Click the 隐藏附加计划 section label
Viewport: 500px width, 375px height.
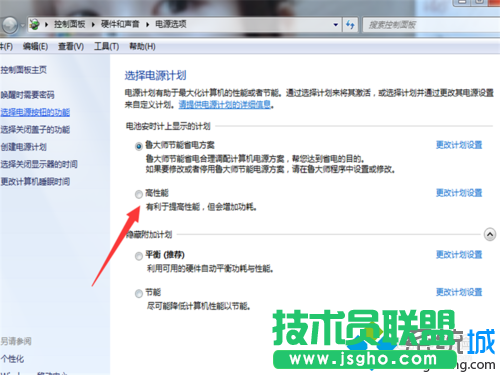tap(149, 235)
